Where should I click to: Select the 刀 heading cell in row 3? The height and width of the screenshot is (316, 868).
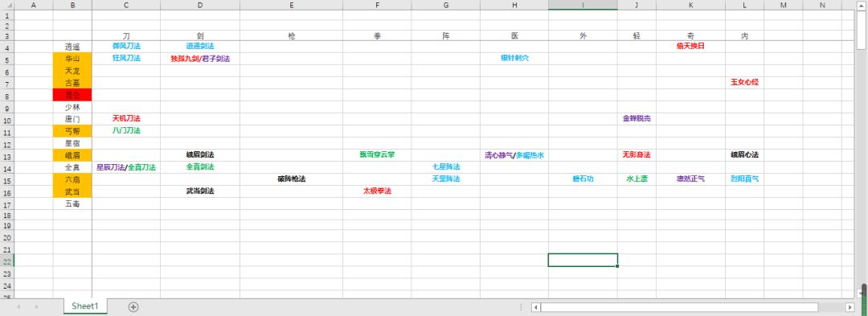(x=126, y=35)
